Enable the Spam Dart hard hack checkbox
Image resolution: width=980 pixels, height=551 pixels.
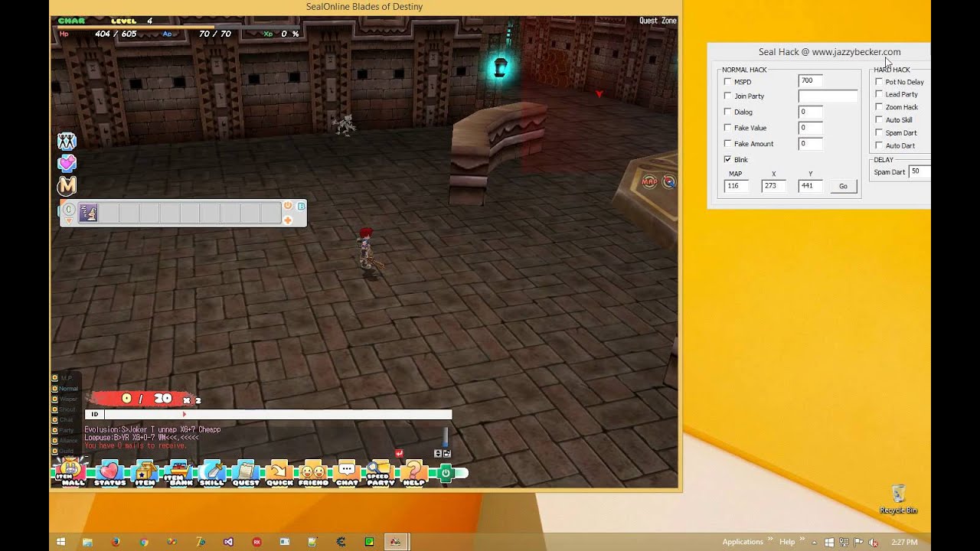click(x=879, y=132)
